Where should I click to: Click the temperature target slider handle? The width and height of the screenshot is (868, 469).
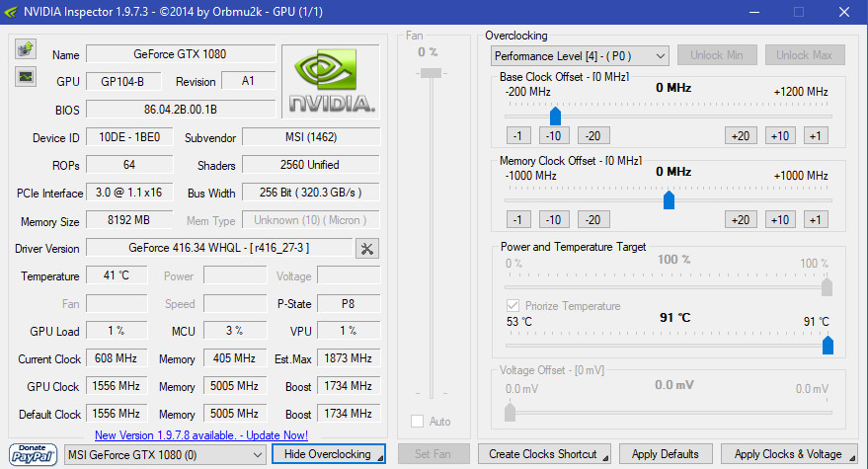coord(828,345)
